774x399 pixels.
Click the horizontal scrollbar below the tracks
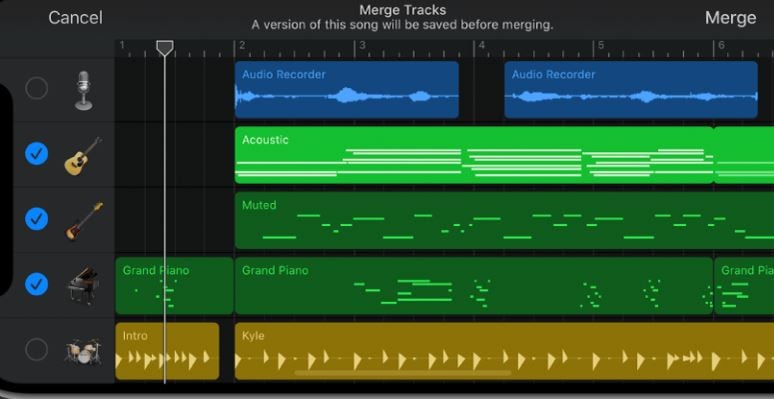[403, 373]
